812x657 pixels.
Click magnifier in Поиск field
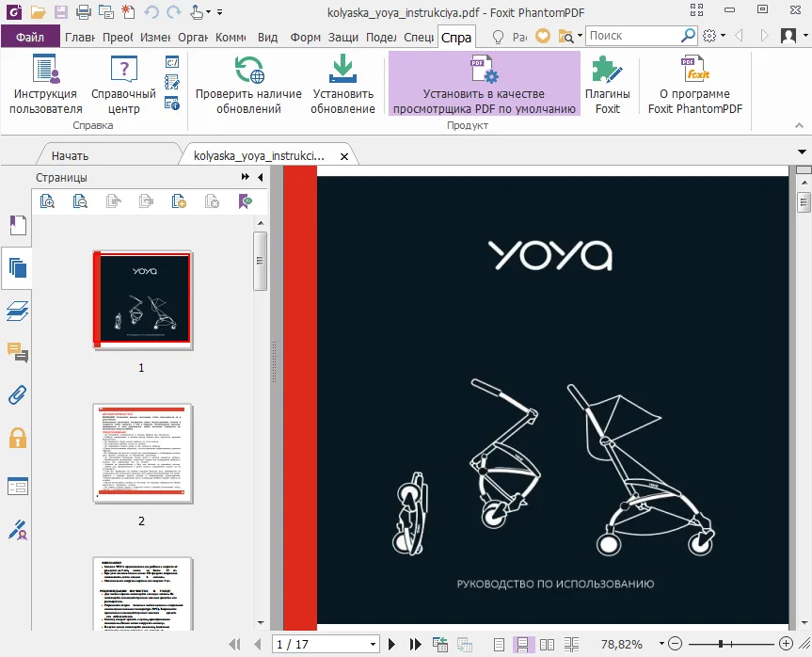coord(688,35)
